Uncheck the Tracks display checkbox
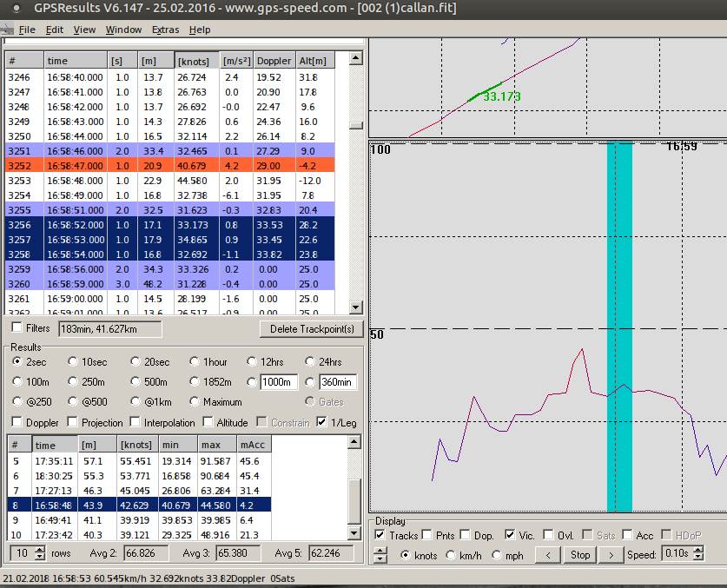The height and width of the screenshot is (588, 727). [x=380, y=535]
